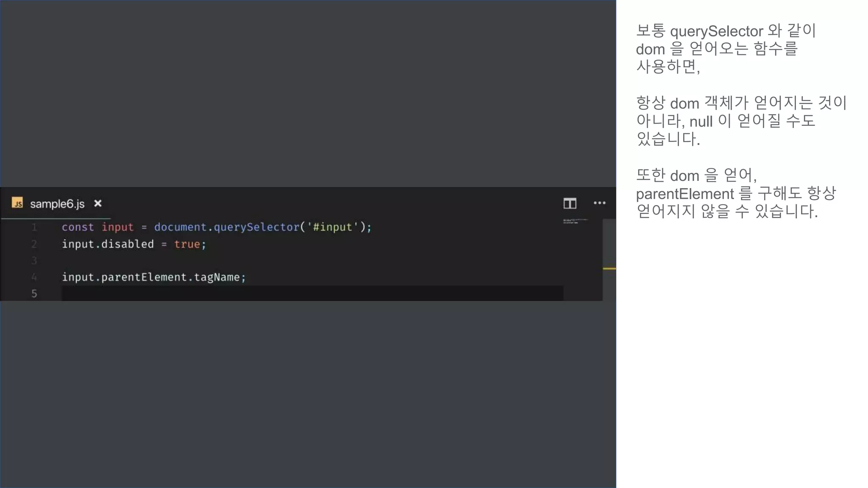Image resolution: width=868 pixels, height=488 pixels.
Task: Click 'input.disabled' on line 2
Action: (x=108, y=244)
